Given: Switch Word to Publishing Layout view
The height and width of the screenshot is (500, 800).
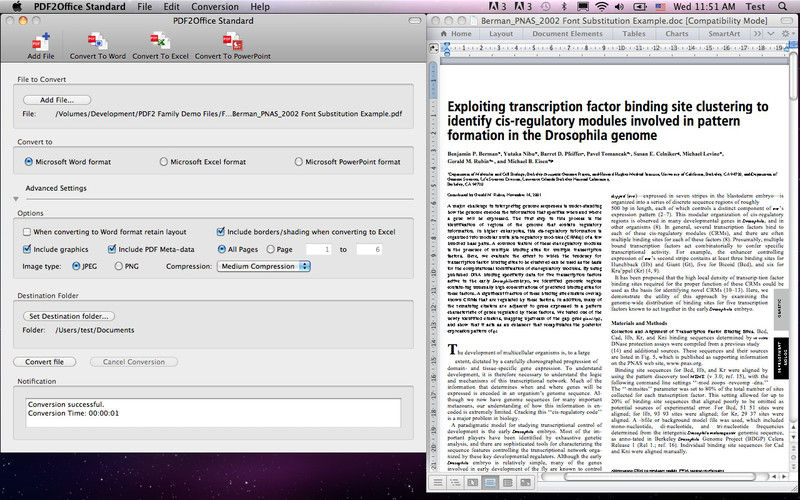Looking at the screenshot, I should click(473, 482).
